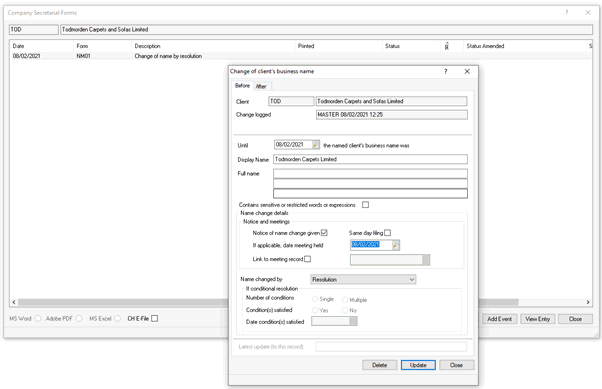Select Yes for Condition(s) satisfied
Image resolution: width=602 pixels, height=389 pixels.
tap(315, 310)
